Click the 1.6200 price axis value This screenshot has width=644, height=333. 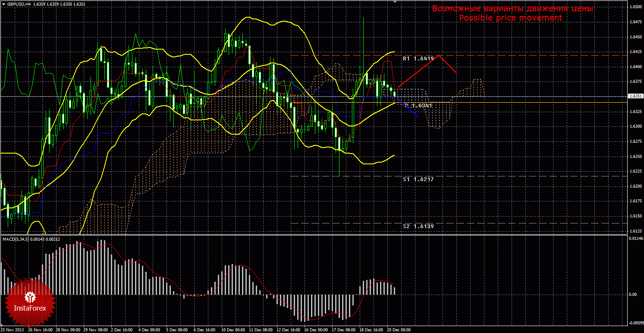(635, 186)
